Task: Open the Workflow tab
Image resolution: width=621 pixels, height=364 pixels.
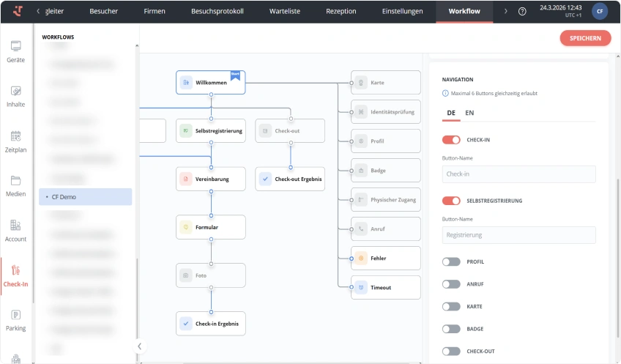Action: [464, 12]
